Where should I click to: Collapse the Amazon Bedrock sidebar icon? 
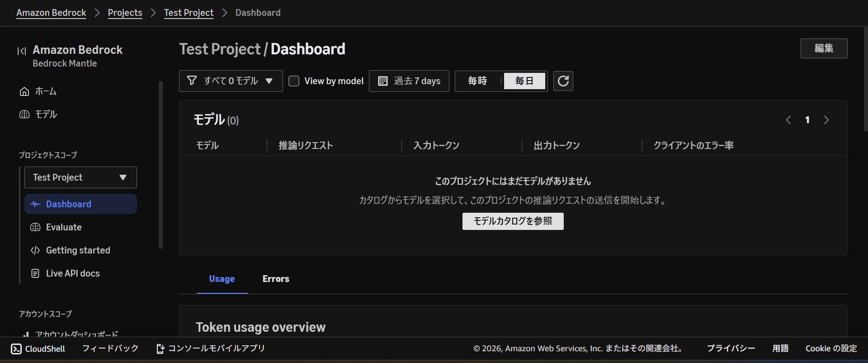click(x=22, y=51)
